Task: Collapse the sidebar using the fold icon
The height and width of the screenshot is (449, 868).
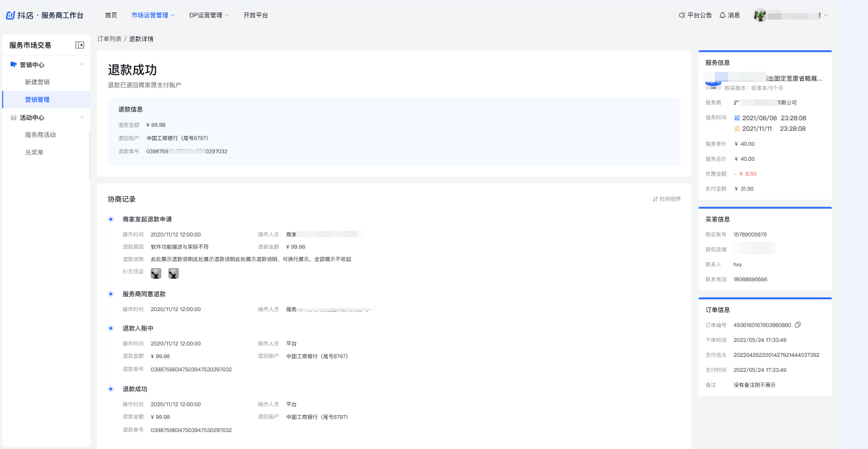Action: (x=80, y=45)
